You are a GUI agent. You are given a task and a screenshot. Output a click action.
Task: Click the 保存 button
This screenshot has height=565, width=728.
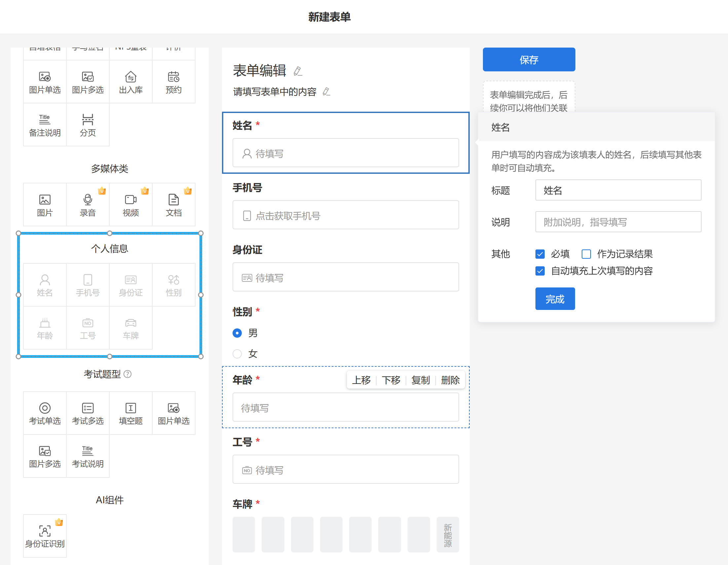pyautogui.click(x=529, y=60)
